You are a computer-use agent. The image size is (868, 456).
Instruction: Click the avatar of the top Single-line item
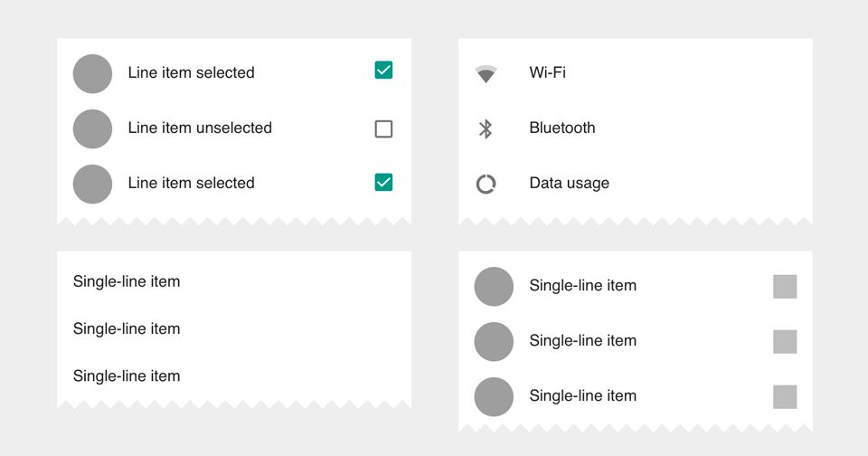494,287
